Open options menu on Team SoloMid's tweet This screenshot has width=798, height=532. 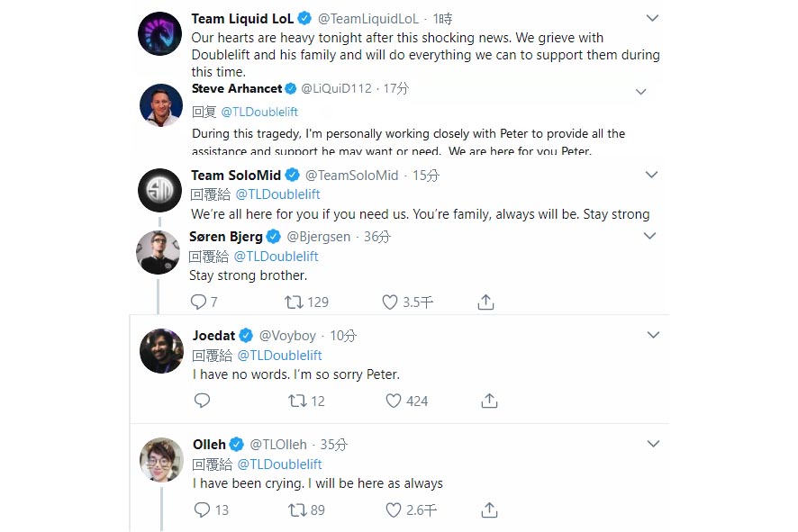click(x=651, y=174)
